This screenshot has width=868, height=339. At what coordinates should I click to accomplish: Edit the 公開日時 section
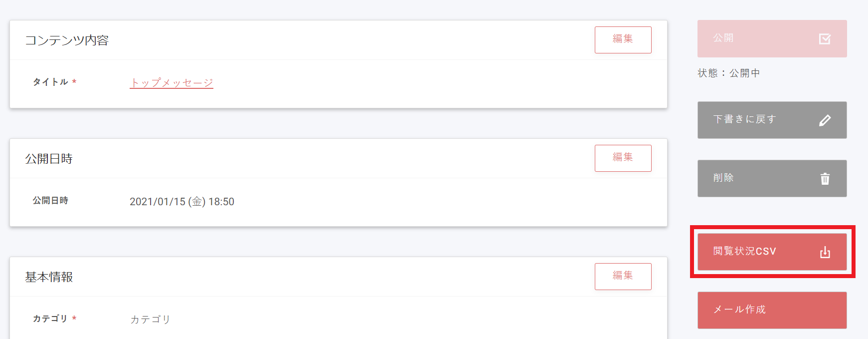coord(623,158)
